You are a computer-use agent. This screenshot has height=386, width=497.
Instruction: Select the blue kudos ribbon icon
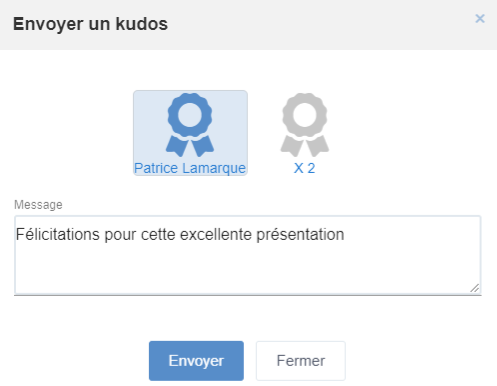(x=190, y=125)
